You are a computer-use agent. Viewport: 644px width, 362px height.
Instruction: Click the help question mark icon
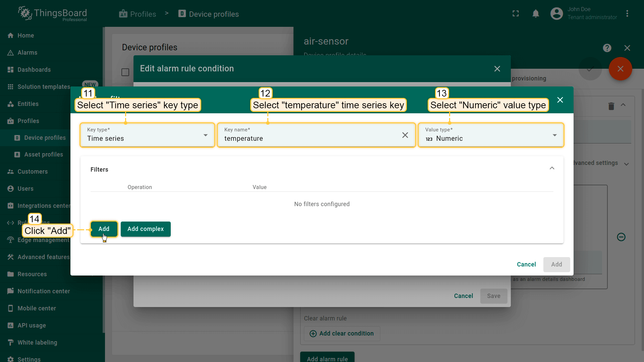[x=607, y=48]
